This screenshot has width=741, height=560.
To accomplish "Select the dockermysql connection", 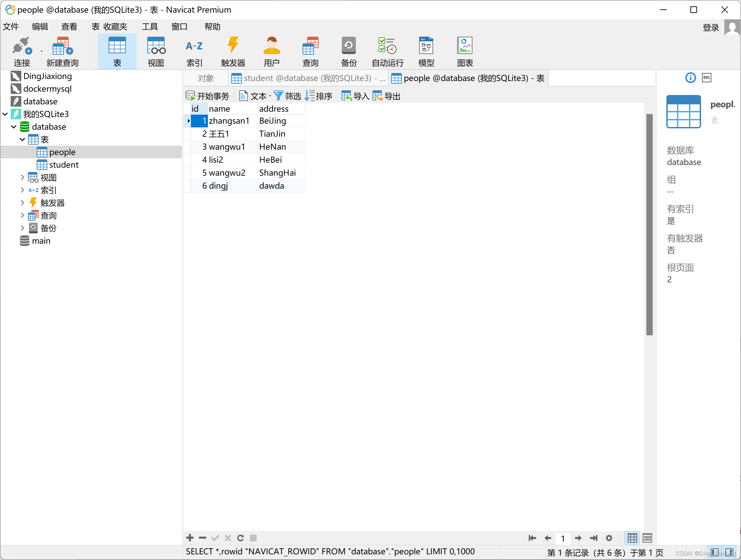I will click(47, 89).
